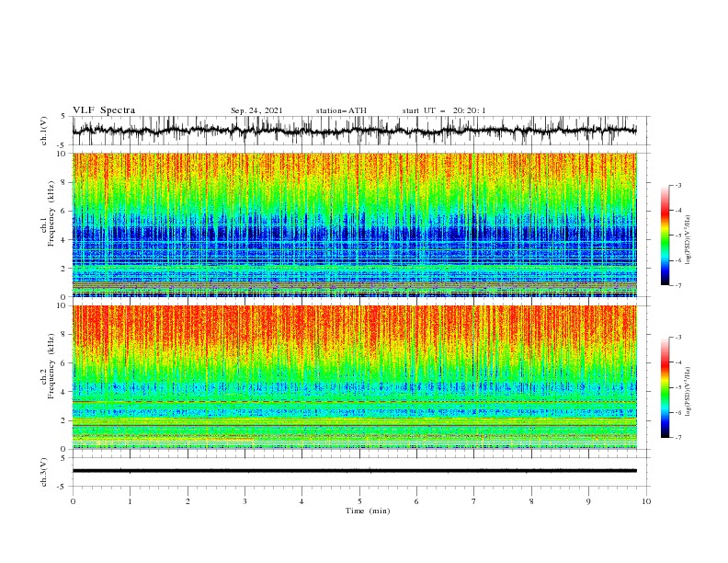Click ch.1 color bar 'log(PSD)(V²/Hz)' label
The image size is (728, 563).
688,240
